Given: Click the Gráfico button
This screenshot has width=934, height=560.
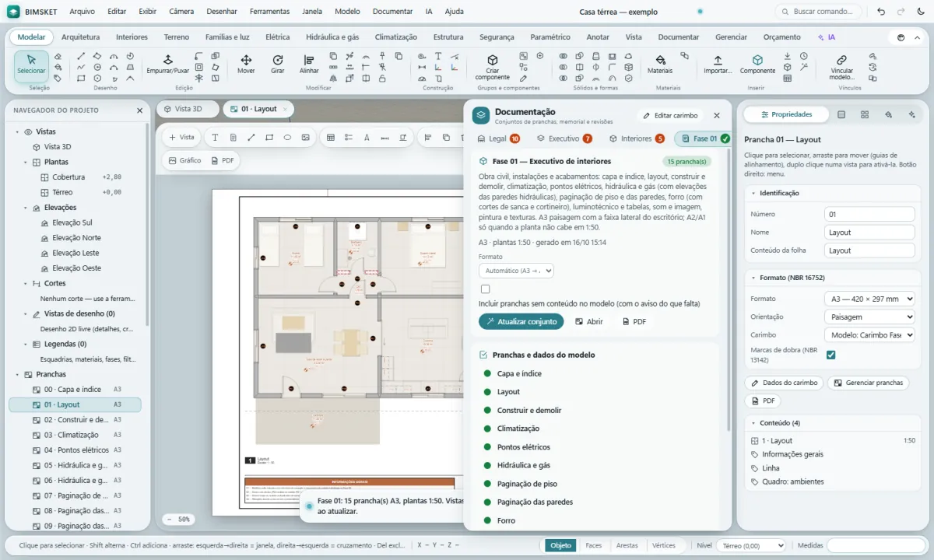Looking at the screenshot, I should click(x=184, y=160).
